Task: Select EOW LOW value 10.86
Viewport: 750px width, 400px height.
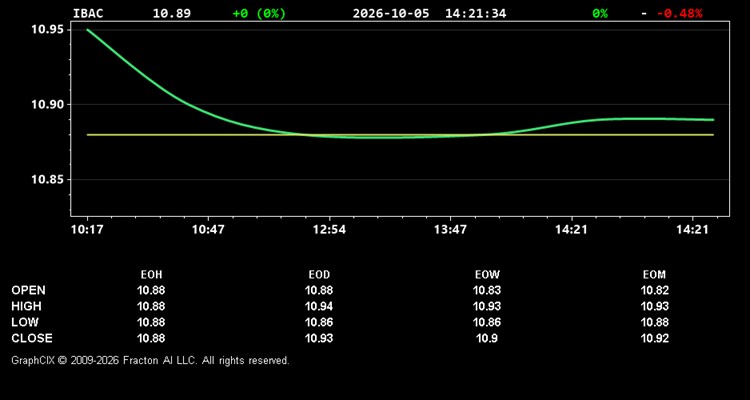Action: [487, 322]
